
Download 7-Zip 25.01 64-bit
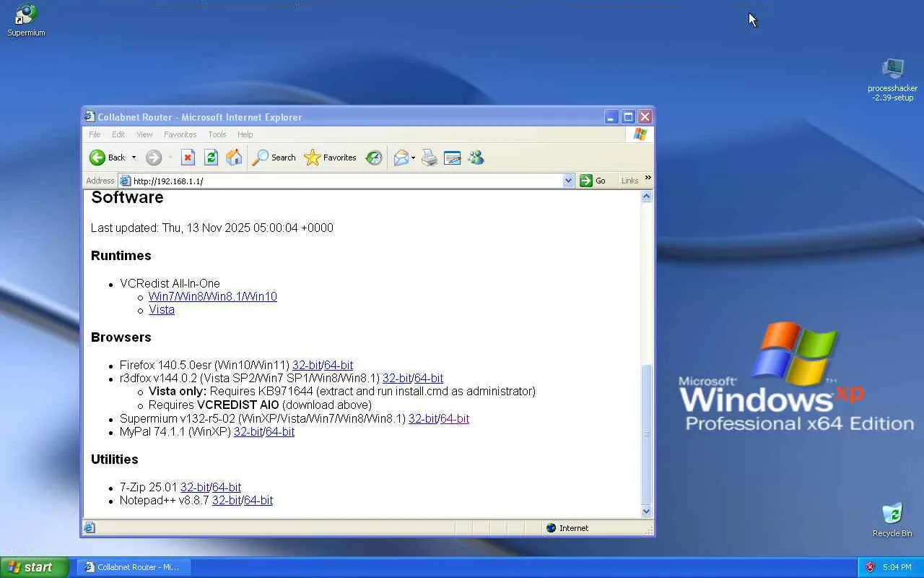tap(227, 488)
